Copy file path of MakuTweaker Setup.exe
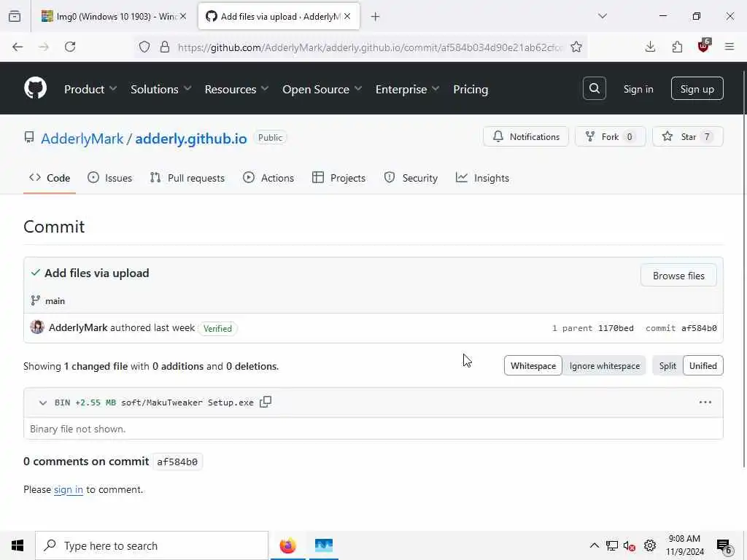Image resolution: width=747 pixels, height=560 pixels. point(266,402)
